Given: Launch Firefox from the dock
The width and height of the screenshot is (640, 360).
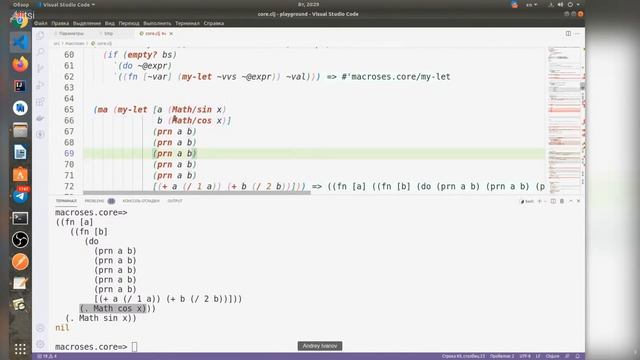Looking at the screenshot, I should pos(20,64).
